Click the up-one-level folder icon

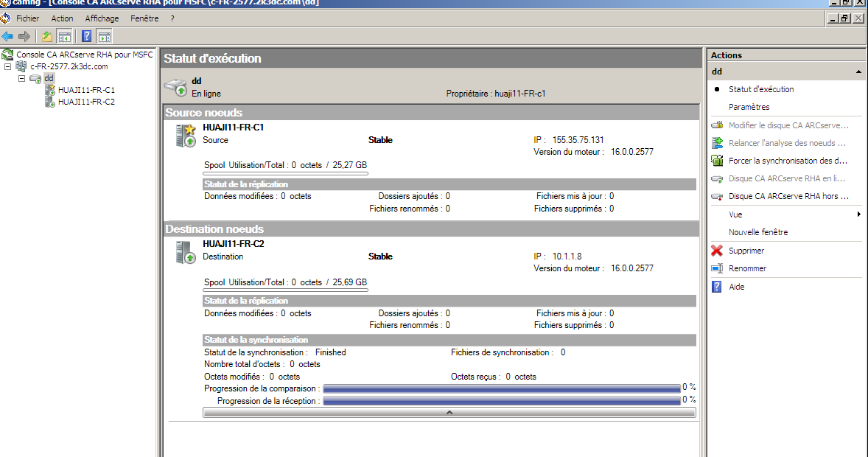(47, 37)
